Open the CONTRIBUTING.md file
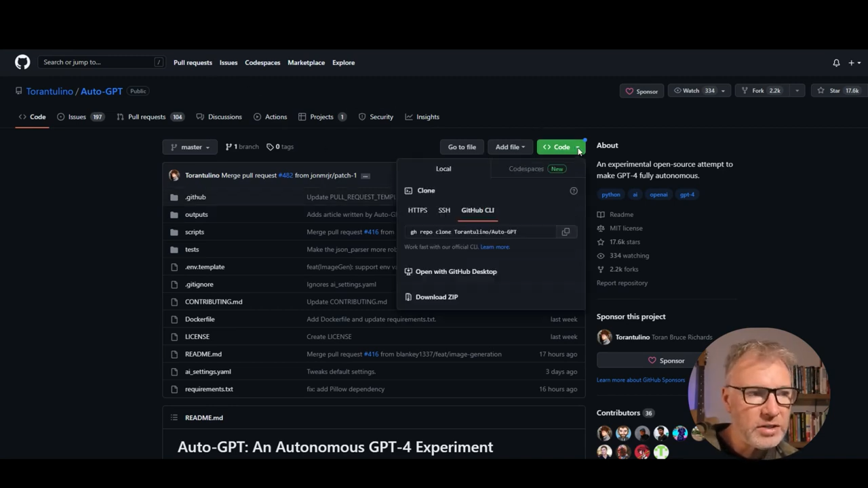 pyautogui.click(x=214, y=302)
